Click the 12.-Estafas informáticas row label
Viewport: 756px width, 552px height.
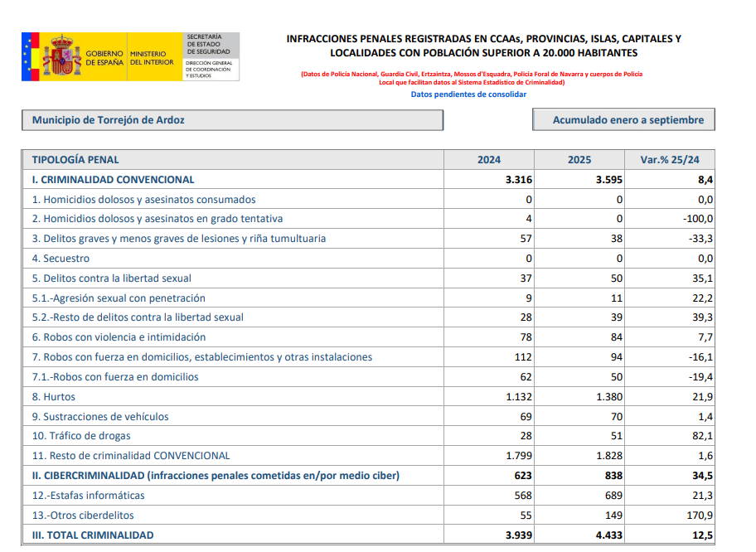click(x=88, y=496)
